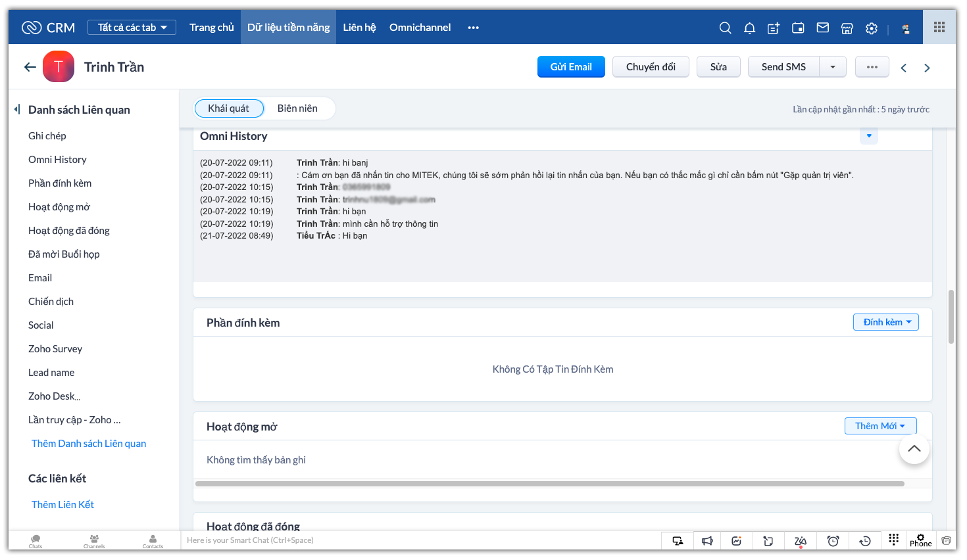
Task: Open the mail icon in header
Action: (822, 28)
